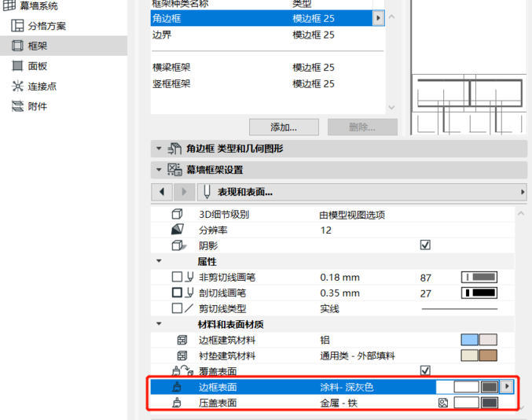The height and width of the screenshot is (420, 532).
Task: Click the 附件 accessory icon
Action: (x=17, y=106)
